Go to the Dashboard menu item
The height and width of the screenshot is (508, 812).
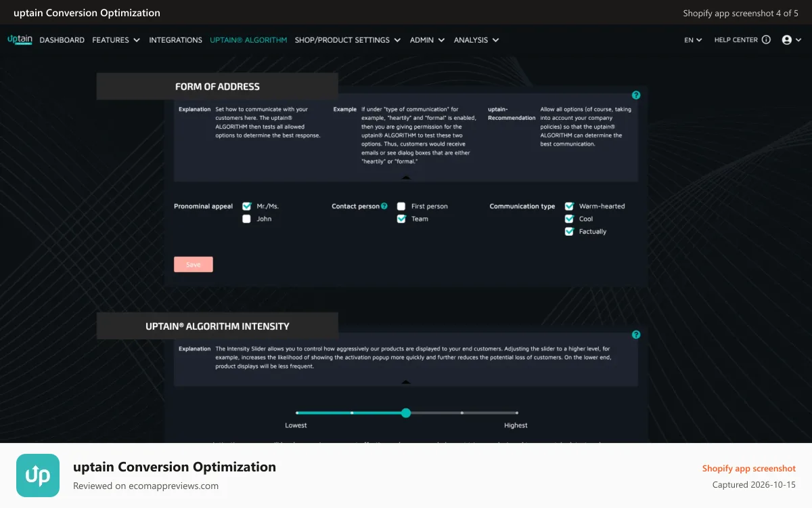(62, 40)
